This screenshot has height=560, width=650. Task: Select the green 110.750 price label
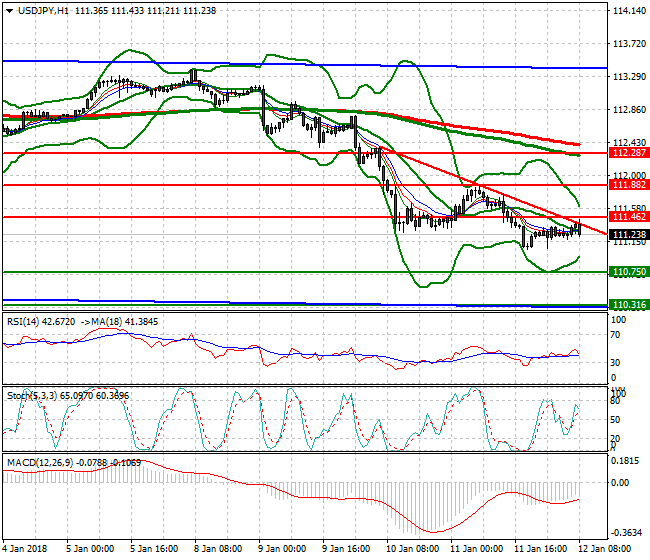click(x=629, y=272)
